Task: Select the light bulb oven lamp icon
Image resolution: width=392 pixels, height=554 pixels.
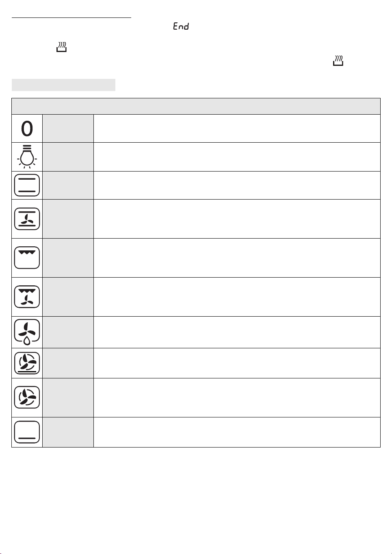Action: click(x=27, y=156)
